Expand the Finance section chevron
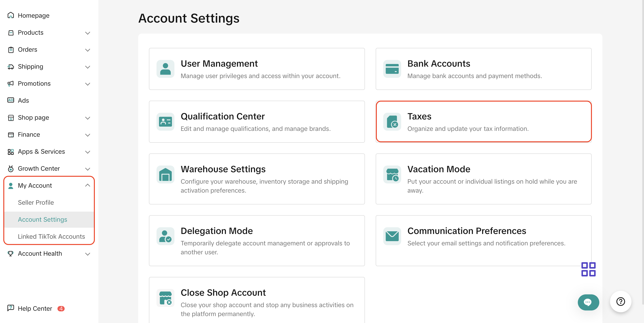Screen dimensions: 644x323 click(x=87, y=135)
